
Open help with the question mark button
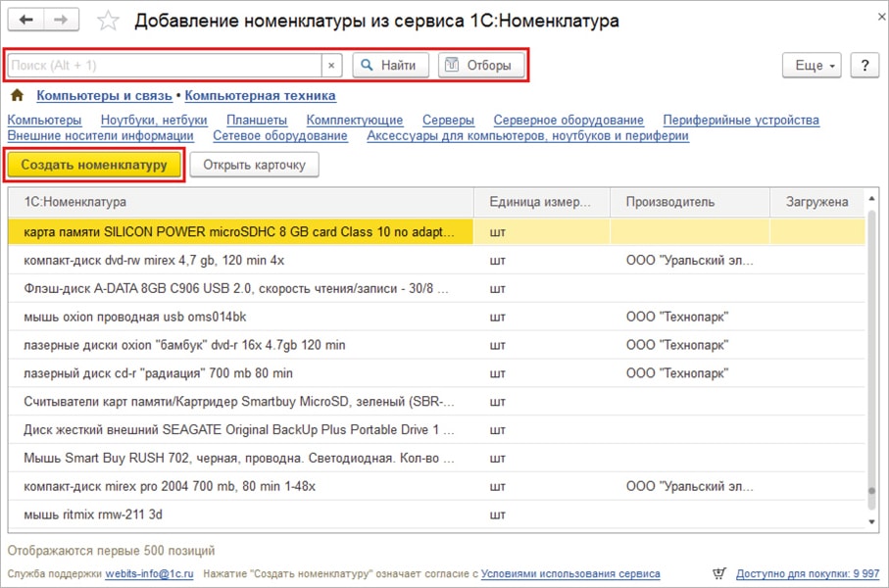tap(864, 66)
